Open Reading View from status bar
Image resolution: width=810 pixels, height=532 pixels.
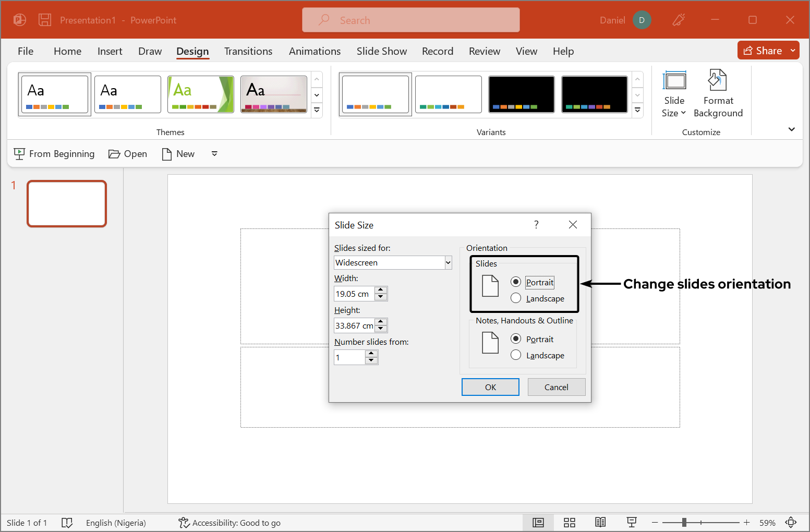tap(600, 523)
